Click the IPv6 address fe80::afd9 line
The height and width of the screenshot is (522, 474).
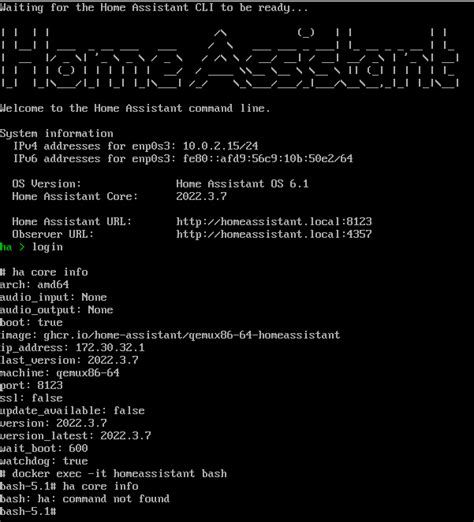tap(183, 158)
